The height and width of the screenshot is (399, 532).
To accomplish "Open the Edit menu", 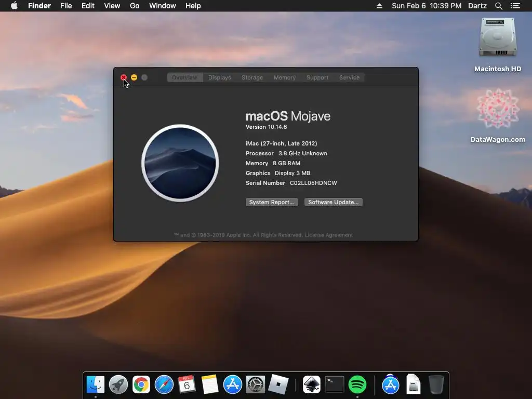I will (x=88, y=6).
